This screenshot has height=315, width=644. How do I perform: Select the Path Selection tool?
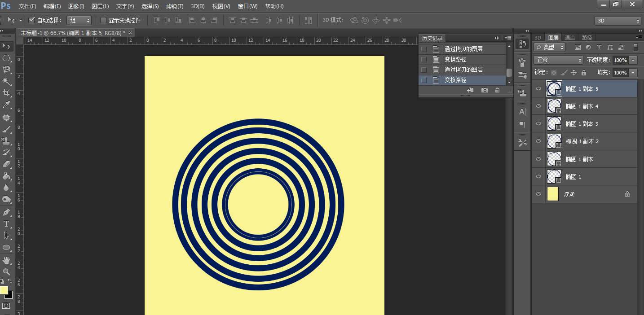point(7,235)
